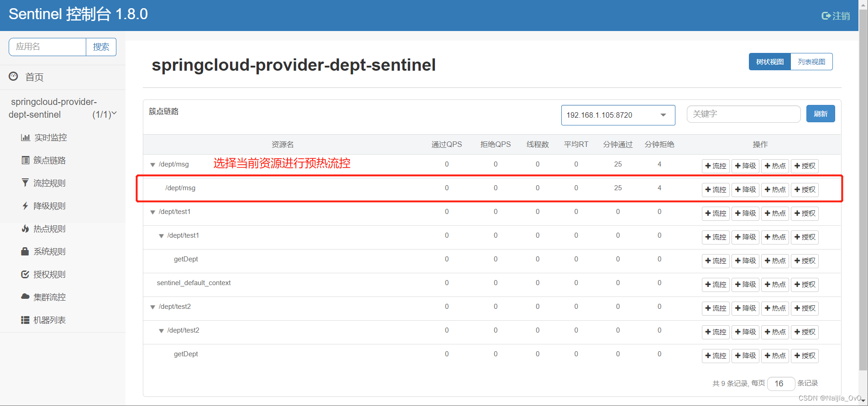Add 降级 rule for top /dept/test1 row
The image size is (868, 406).
point(745,213)
